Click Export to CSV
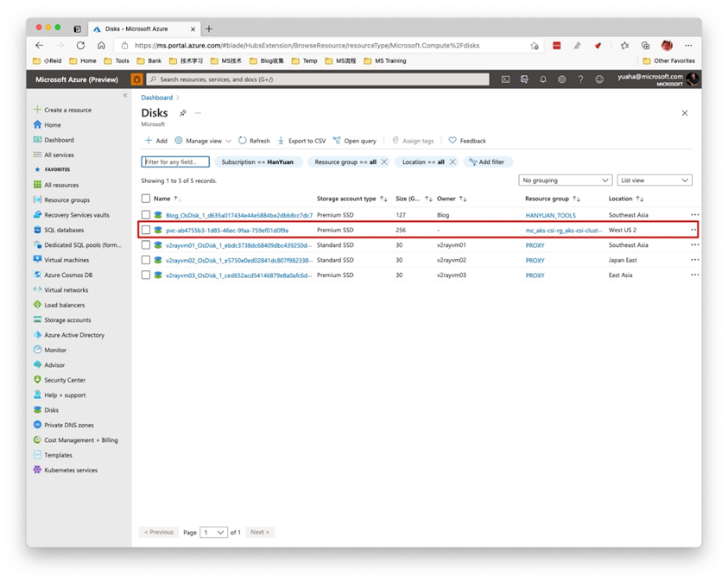Image resolution: width=728 pixels, height=582 pixels. [x=301, y=141]
